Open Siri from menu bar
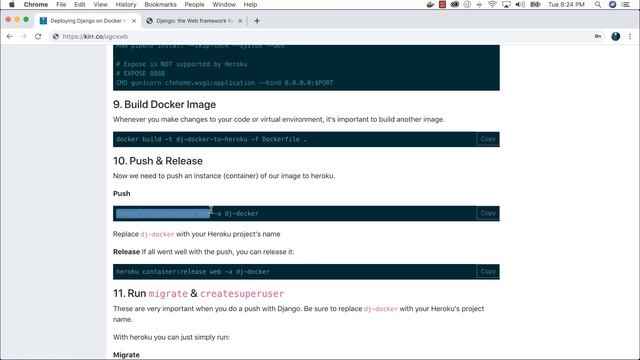This screenshot has width=640, height=360. (612, 4)
